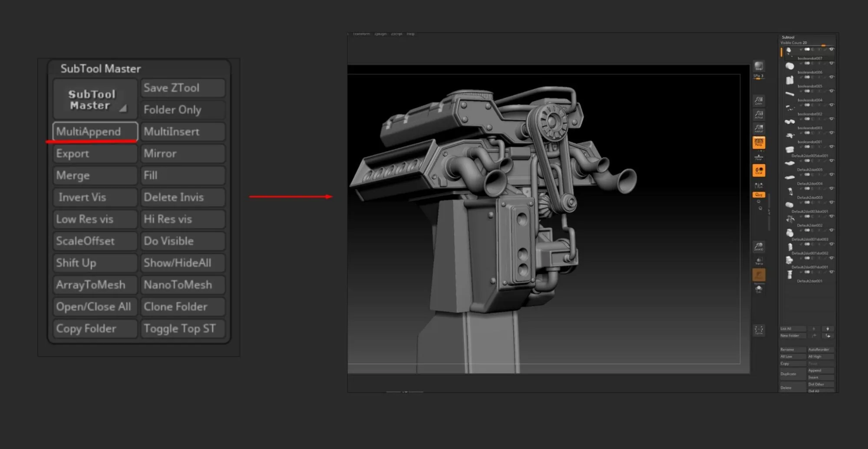Toggle the Floor grid button

pos(759,157)
